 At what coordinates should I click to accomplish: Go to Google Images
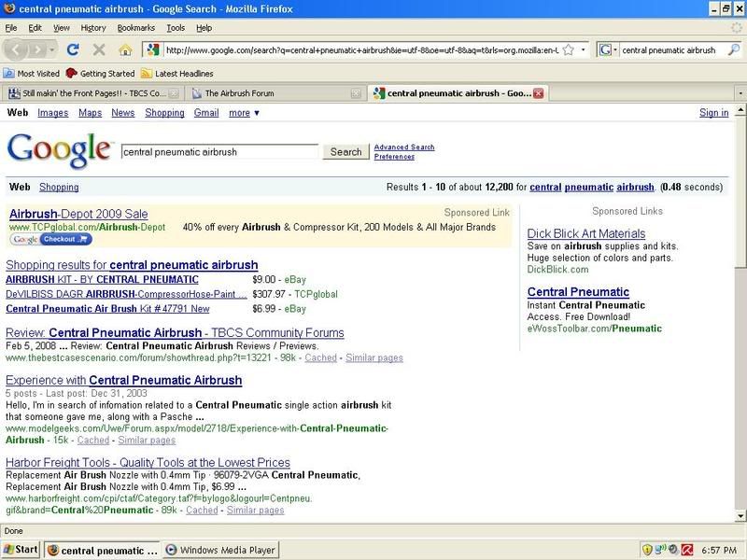(53, 113)
